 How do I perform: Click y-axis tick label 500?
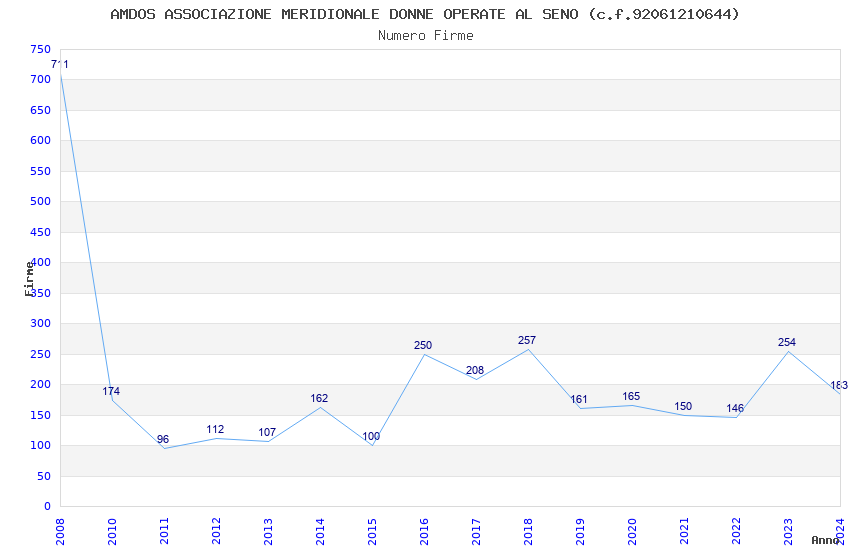[41, 202]
